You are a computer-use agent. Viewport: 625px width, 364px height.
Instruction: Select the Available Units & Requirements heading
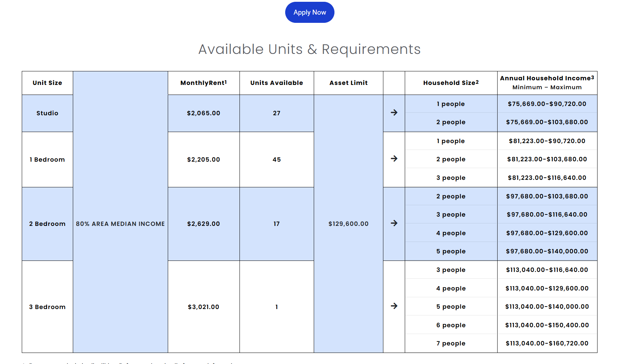pyautogui.click(x=309, y=49)
